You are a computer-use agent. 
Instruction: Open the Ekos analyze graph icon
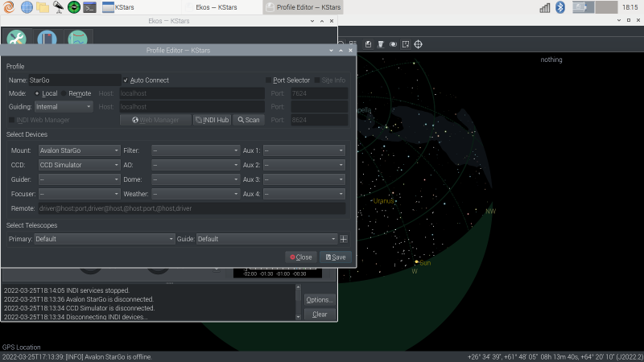click(77, 38)
